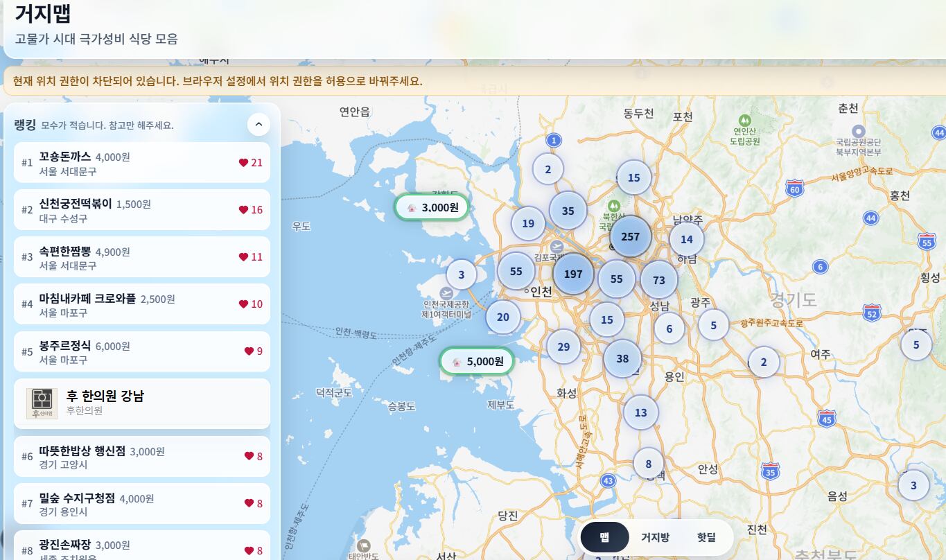The image size is (946, 560).
Task: Open the 257 restaurant cluster marker
Action: [x=629, y=236]
